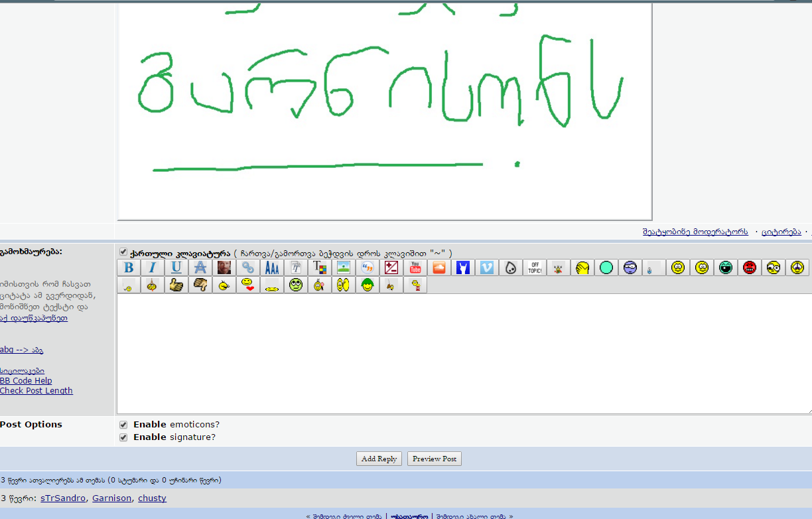This screenshot has width=812, height=519.
Task: Click the plus/minus spoiler icon
Action: coord(391,267)
